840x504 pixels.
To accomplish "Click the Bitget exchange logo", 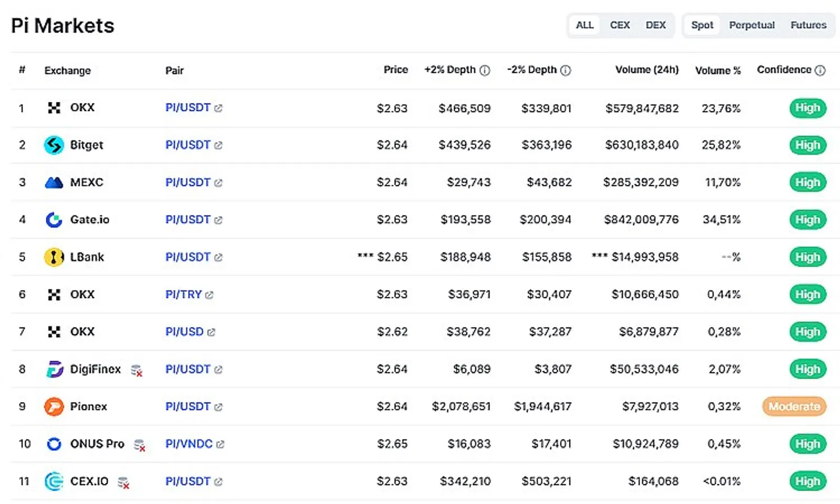I will click(54, 145).
